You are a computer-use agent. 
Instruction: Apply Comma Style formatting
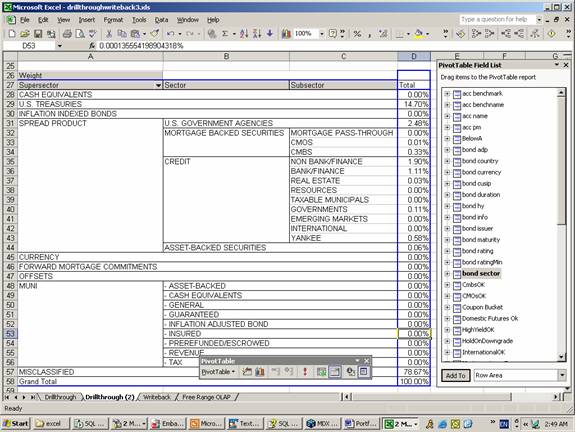click(370, 34)
